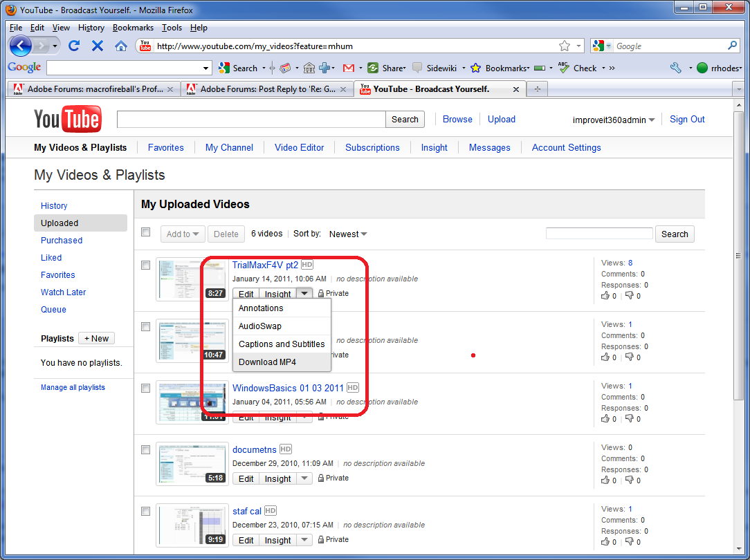Viewport: 750px width, 560px height.
Task: Choose Captions and Subtitles menu entry
Action: pos(282,344)
